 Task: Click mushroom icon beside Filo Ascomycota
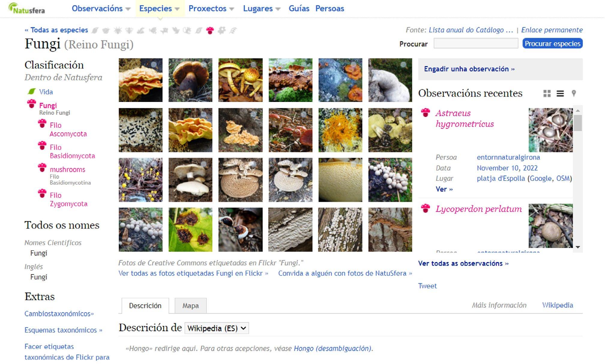pyautogui.click(x=42, y=123)
